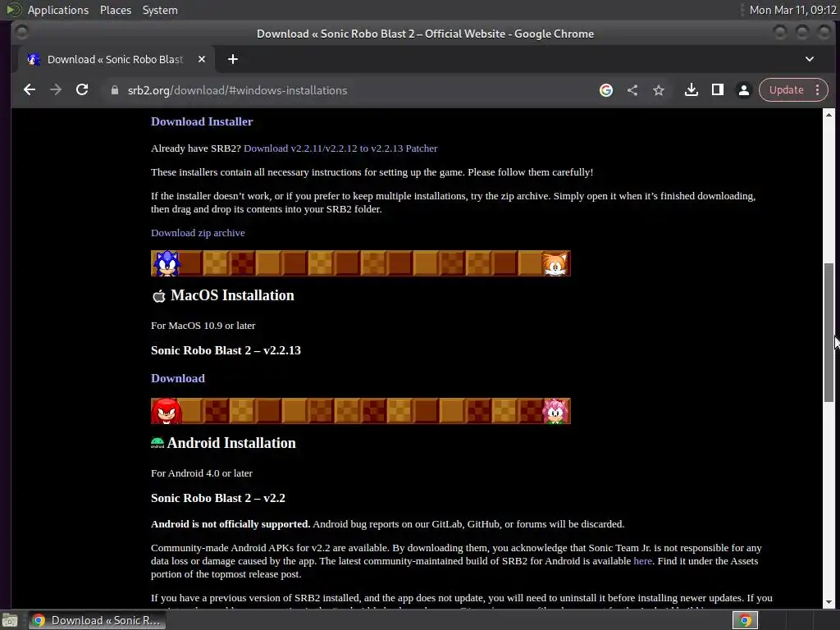Click 'Sonic Robo Blast 2 – v2.2.13' text
The width and height of the screenshot is (840, 630).
click(226, 350)
